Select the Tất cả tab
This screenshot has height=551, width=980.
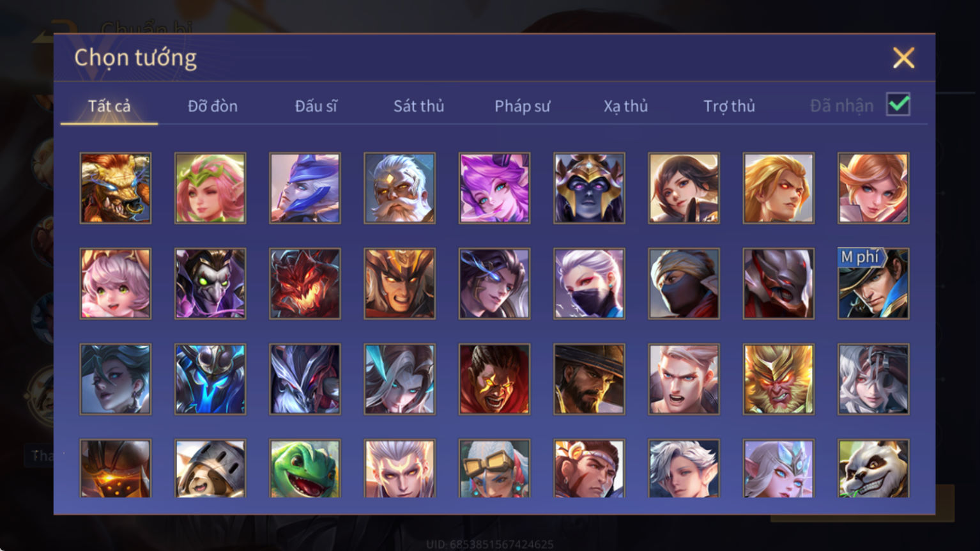[x=109, y=106]
